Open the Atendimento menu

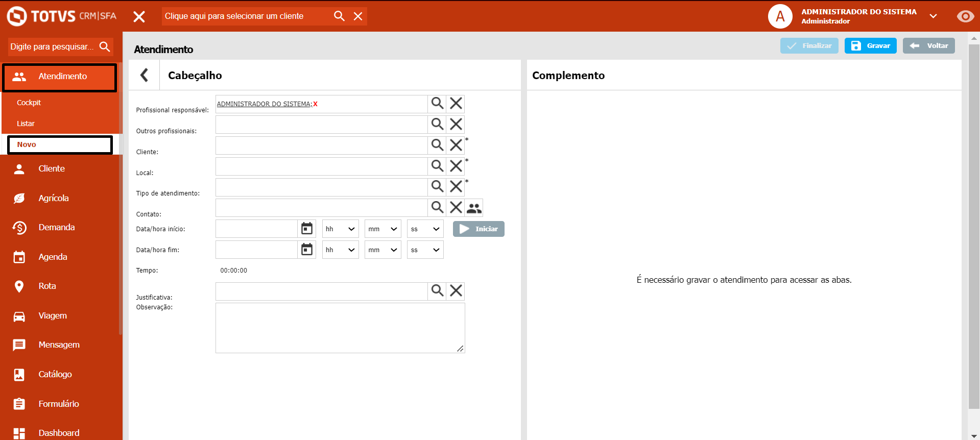60,77
